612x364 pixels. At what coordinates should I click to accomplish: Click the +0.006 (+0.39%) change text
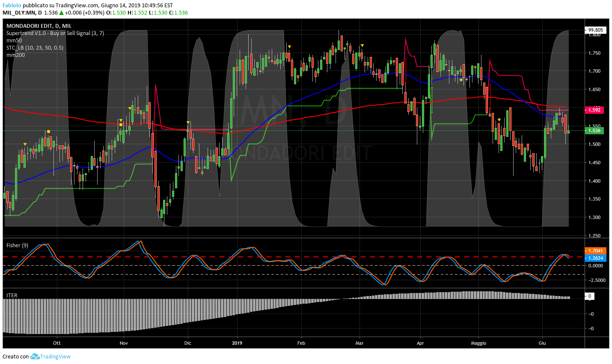pyautogui.click(x=85, y=13)
